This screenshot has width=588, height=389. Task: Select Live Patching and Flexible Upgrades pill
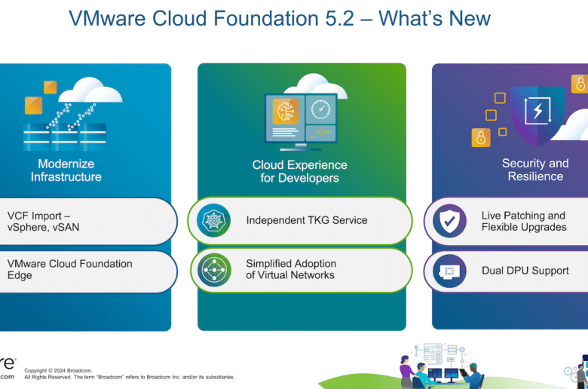point(506,222)
